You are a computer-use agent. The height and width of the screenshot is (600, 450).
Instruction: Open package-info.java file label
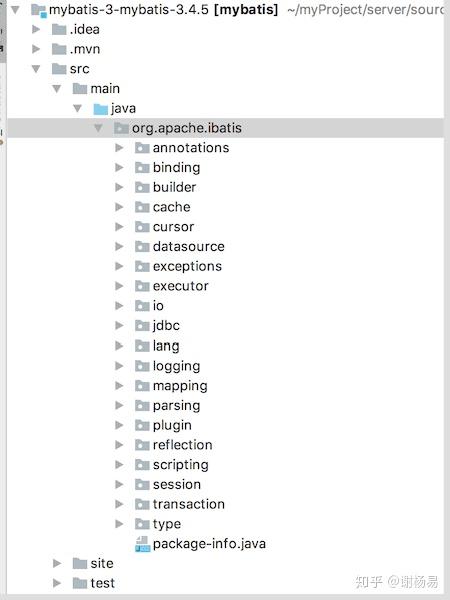(209, 544)
